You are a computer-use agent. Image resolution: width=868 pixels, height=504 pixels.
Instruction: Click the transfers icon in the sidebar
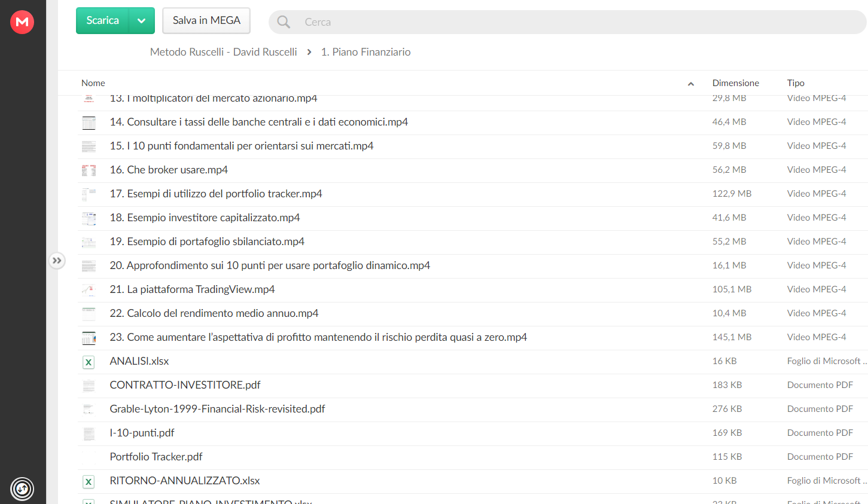[x=22, y=489]
